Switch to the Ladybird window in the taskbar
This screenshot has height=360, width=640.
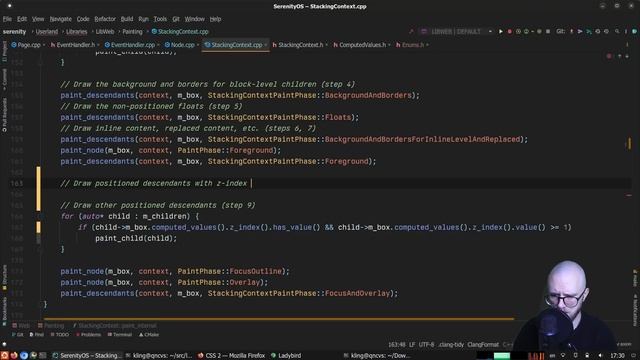tap(286, 356)
